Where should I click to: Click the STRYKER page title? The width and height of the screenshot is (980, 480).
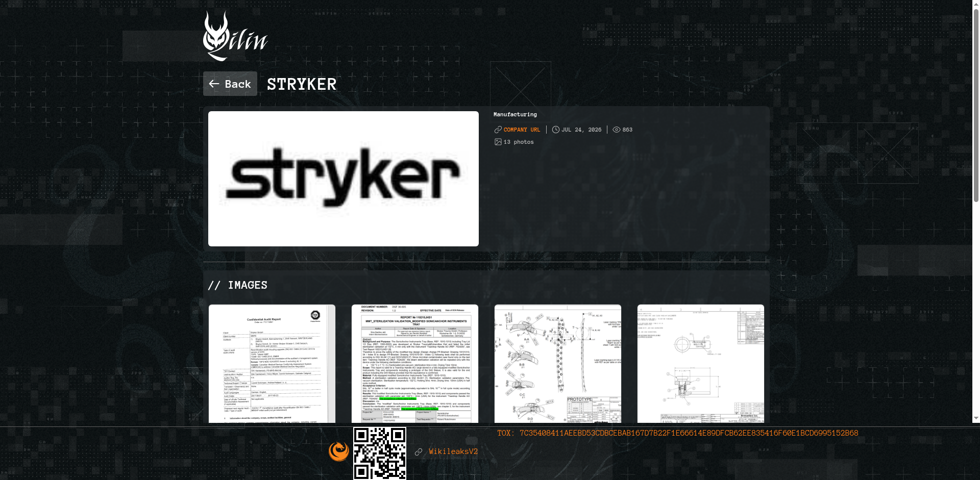coord(302,84)
